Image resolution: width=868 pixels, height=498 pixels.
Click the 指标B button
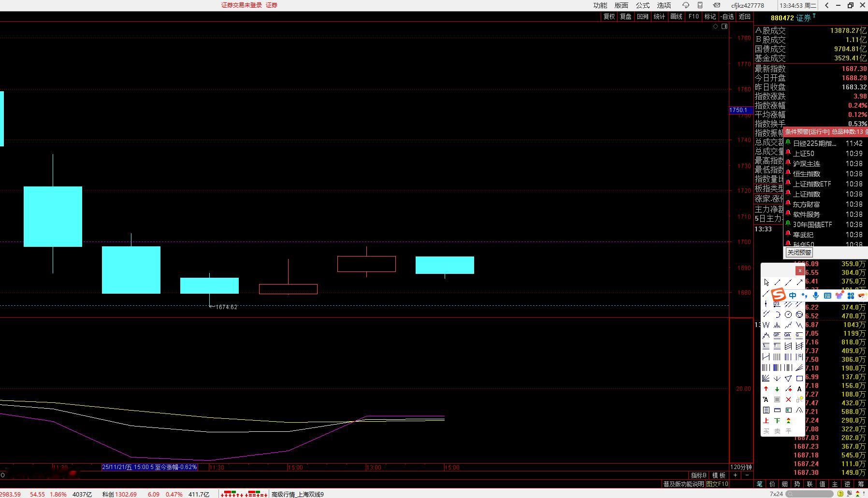coord(698,475)
